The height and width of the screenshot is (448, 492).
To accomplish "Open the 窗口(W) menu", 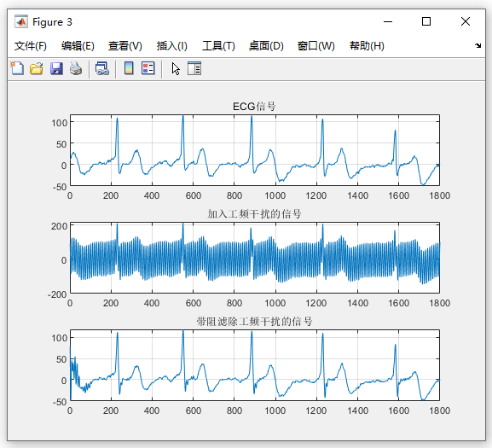I will coord(316,46).
